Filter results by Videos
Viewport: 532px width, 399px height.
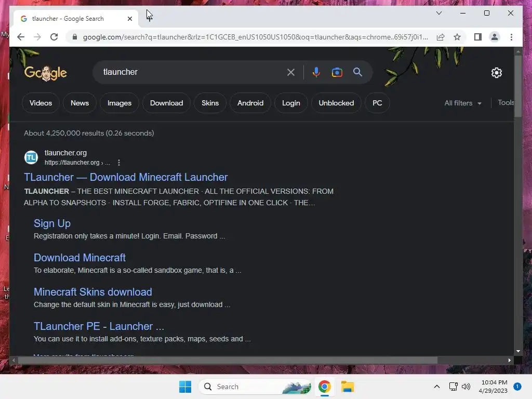pos(41,103)
